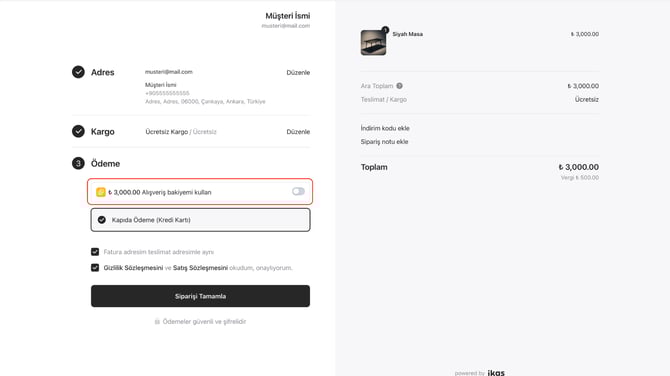Open the Satış Sözleşmesini link
The image size is (670, 376).
(x=200, y=268)
